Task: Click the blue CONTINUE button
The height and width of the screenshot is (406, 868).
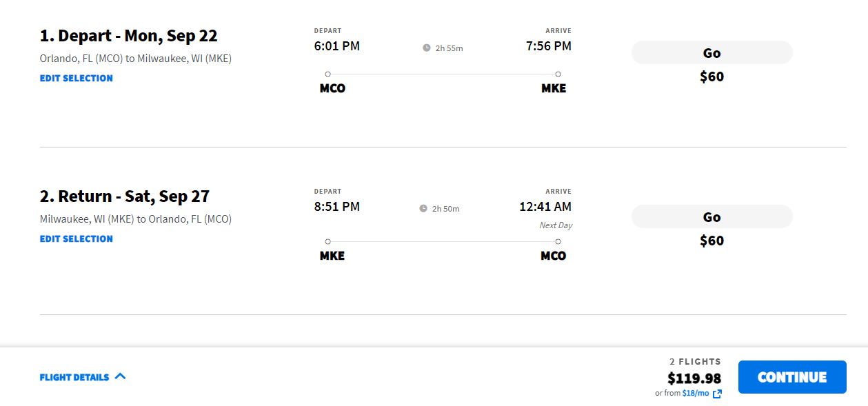Action: (x=792, y=377)
